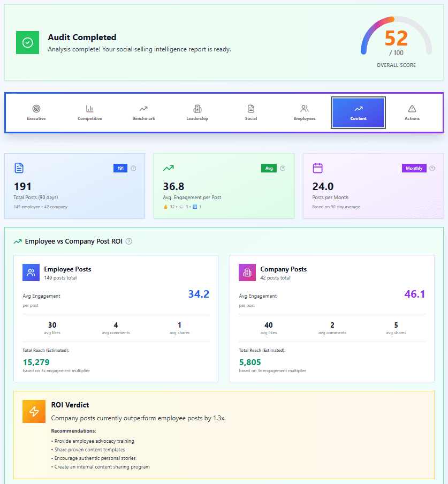Click the 40 avg likes value

pyautogui.click(x=269, y=325)
